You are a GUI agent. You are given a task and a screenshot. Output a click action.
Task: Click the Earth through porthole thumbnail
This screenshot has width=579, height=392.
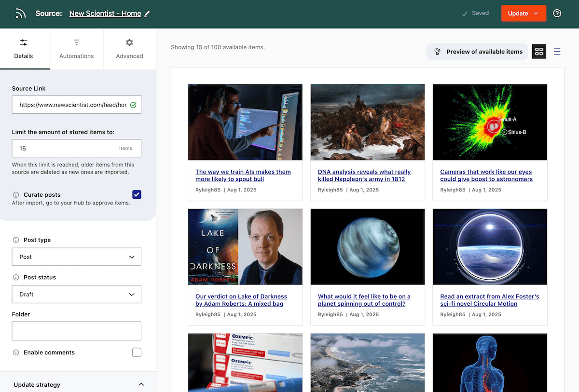click(490, 247)
